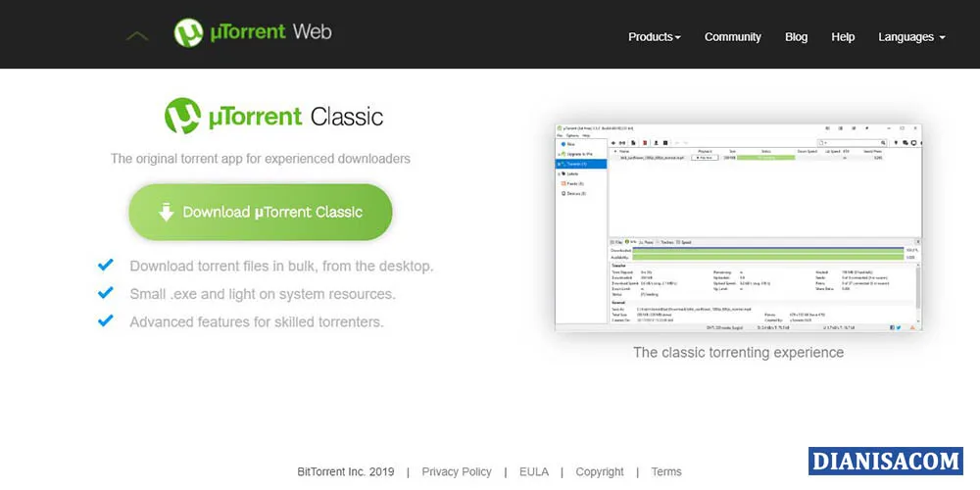Click the text "Advanced features for skilled torrenters."
Viewport: 980px width, 490px height.
pyautogui.click(x=256, y=321)
